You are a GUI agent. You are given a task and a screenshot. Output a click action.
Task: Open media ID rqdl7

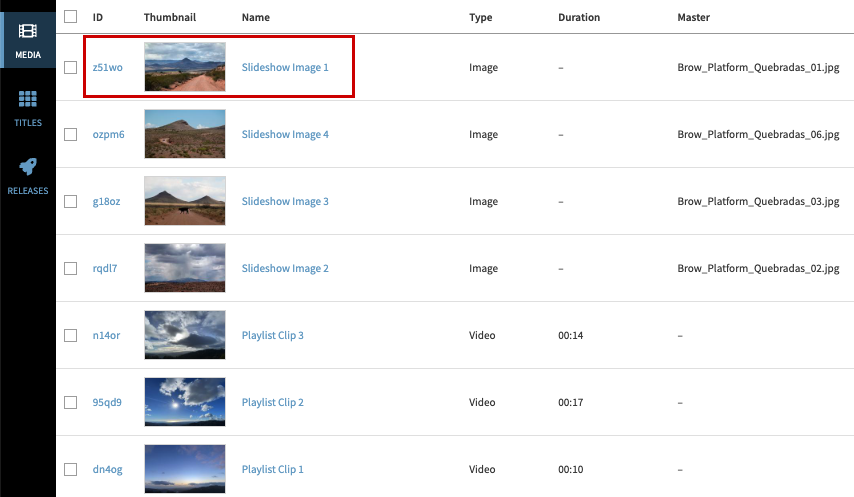pos(106,268)
